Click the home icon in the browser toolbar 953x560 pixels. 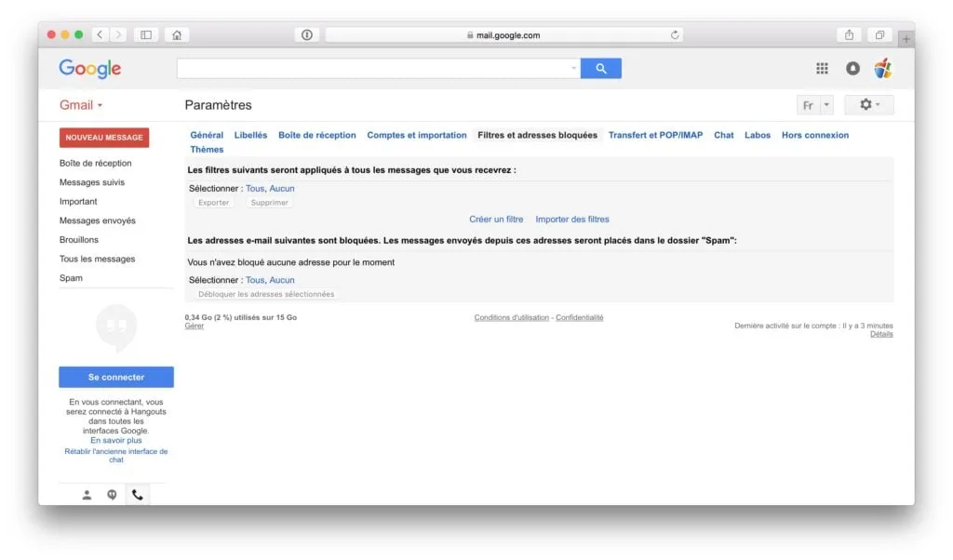(x=176, y=34)
